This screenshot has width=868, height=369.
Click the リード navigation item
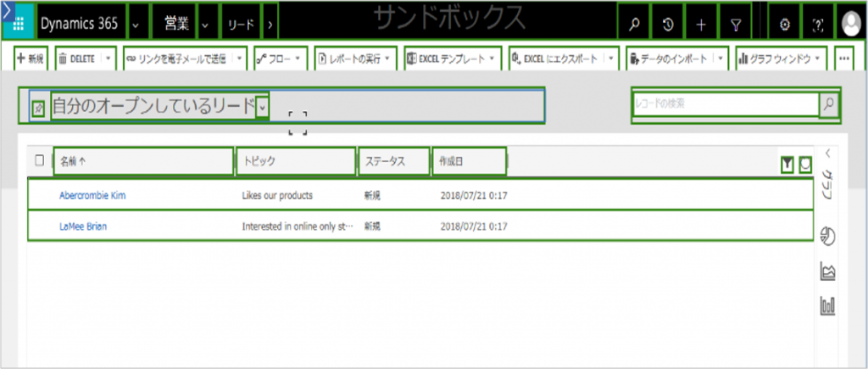point(242,25)
